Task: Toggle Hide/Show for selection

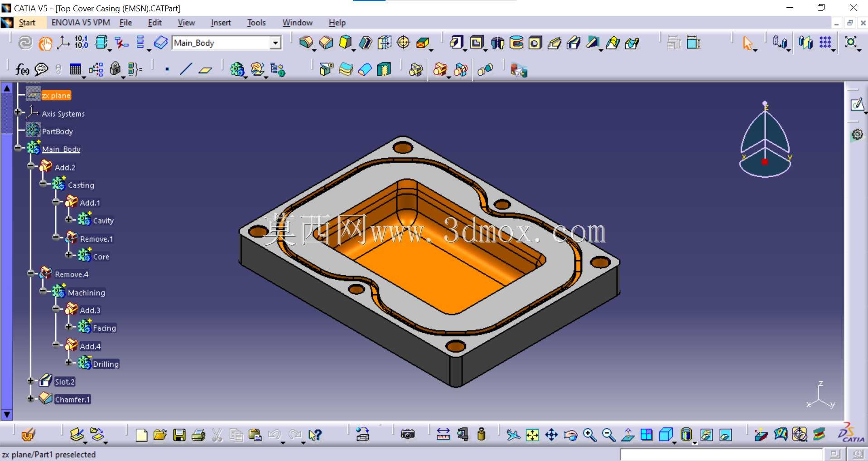Action: (x=706, y=435)
